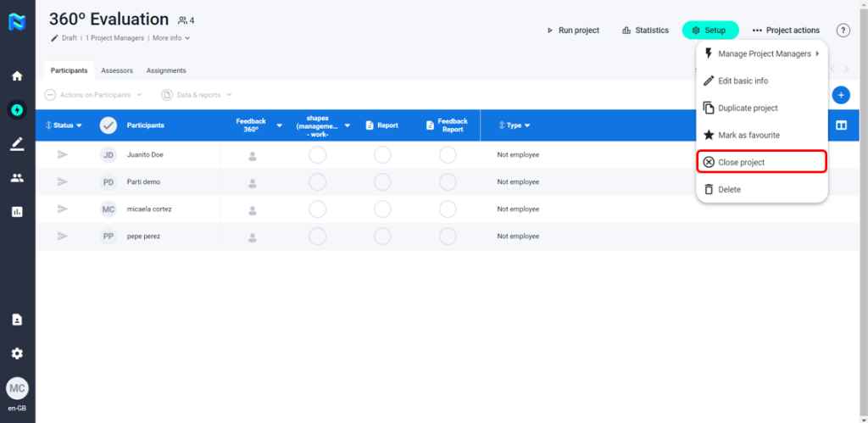Click the blue plus add button

pyautogui.click(x=841, y=95)
